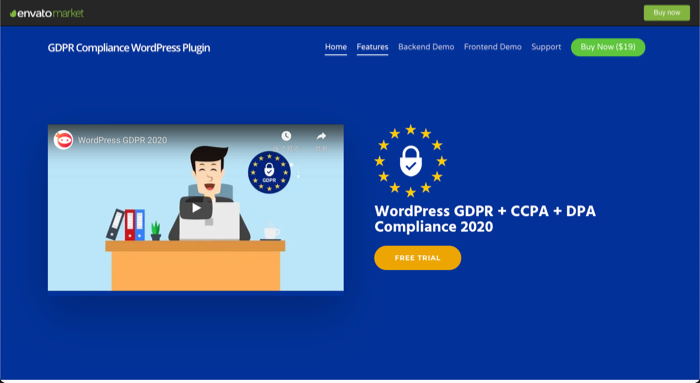Go to Frontend Demo
Image resolution: width=700 pixels, height=383 pixels.
492,47
